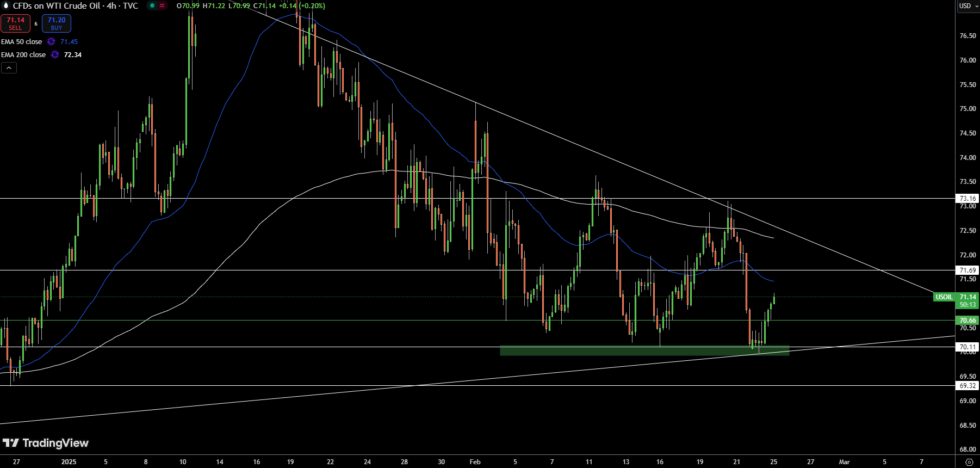Click the 76.50 price axis label

click(967, 36)
